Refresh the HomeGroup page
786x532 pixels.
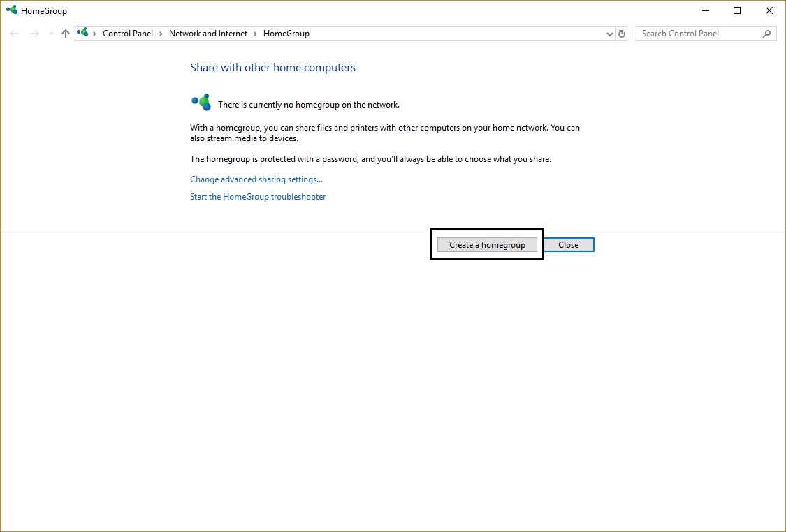(622, 34)
